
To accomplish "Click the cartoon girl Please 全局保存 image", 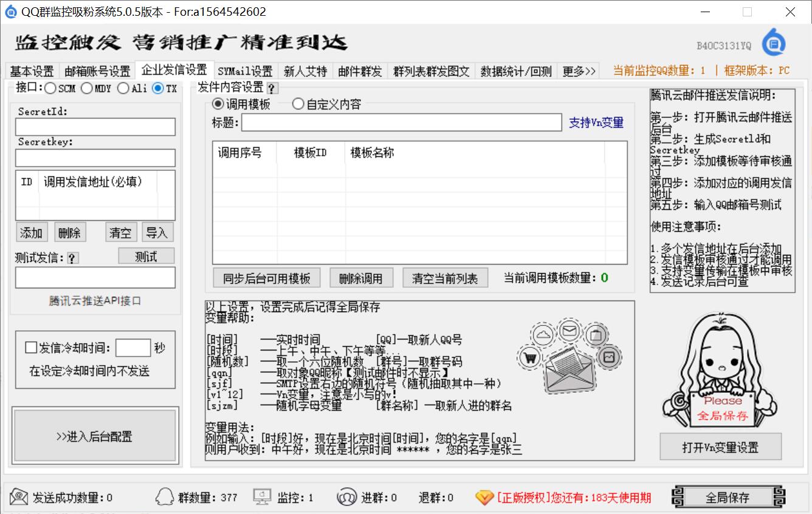I will (720, 371).
